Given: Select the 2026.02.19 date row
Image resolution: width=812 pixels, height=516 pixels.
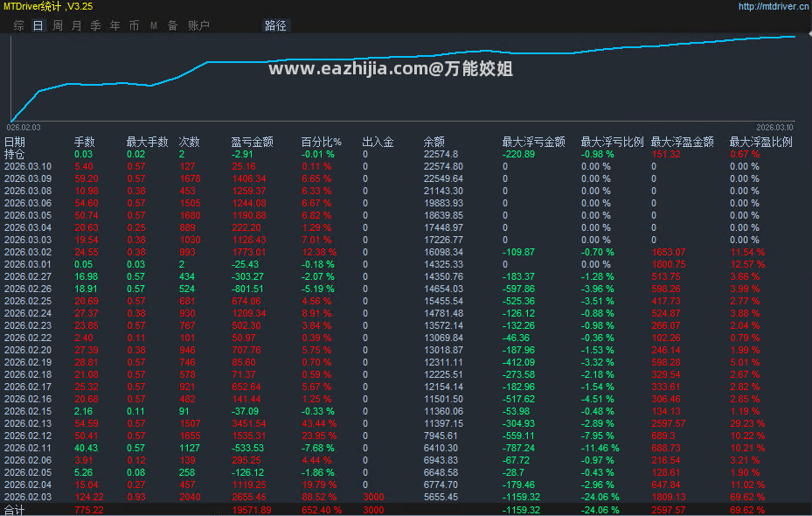Looking at the screenshot, I should (x=28, y=363).
